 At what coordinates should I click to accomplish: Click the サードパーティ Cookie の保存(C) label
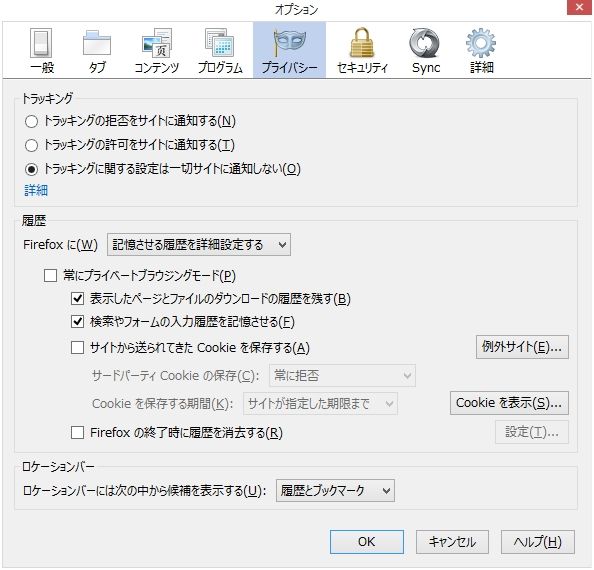tap(176, 376)
